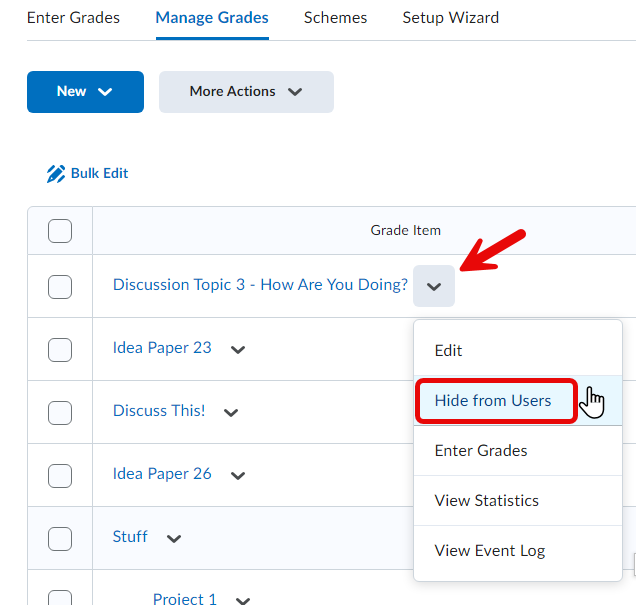Select the Idea Paper 23 checkbox
The image size is (636, 605).
click(x=60, y=350)
